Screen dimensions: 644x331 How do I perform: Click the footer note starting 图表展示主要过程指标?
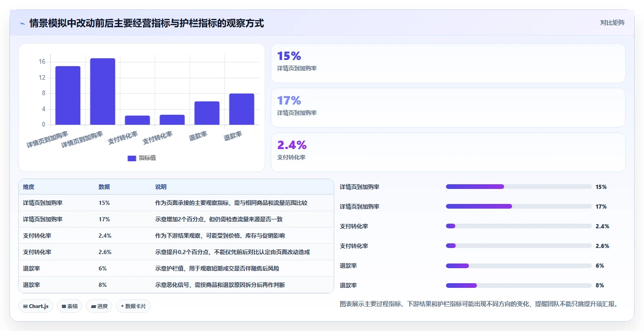click(x=479, y=304)
